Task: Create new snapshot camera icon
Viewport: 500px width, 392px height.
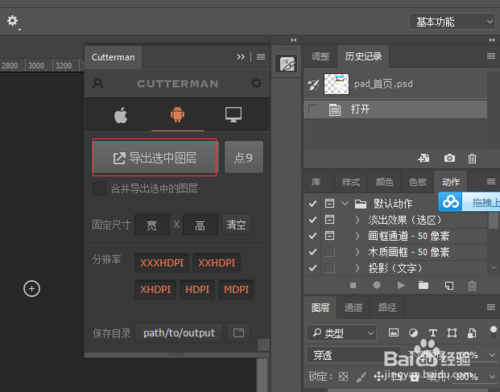Action: tap(449, 158)
